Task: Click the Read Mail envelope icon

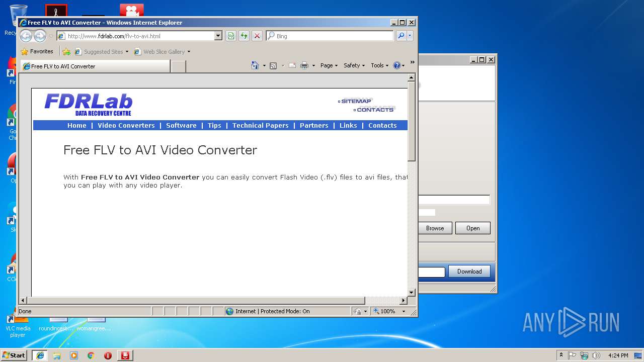Action: click(x=292, y=65)
